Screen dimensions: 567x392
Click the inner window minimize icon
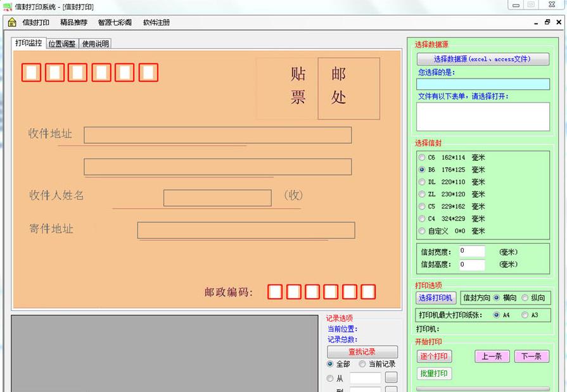click(536, 22)
